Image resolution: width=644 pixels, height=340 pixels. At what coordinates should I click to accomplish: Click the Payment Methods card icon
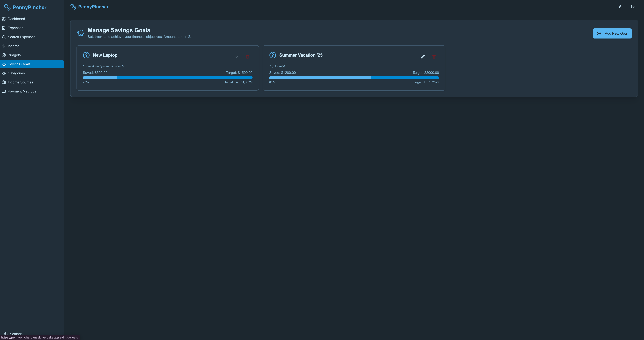click(x=4, y=91)
